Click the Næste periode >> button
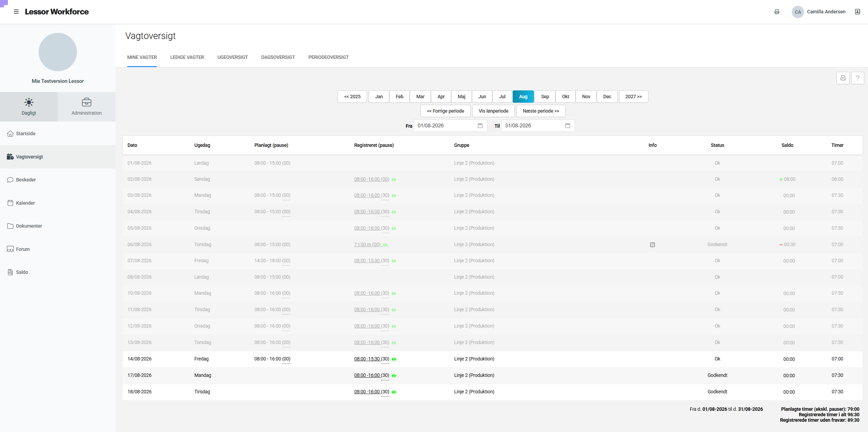The image size is (868, 432). 541,111
